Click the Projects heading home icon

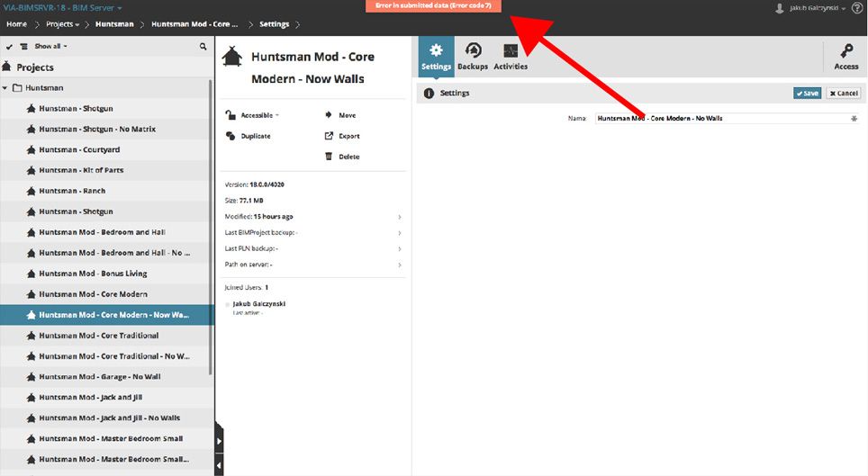6,67
